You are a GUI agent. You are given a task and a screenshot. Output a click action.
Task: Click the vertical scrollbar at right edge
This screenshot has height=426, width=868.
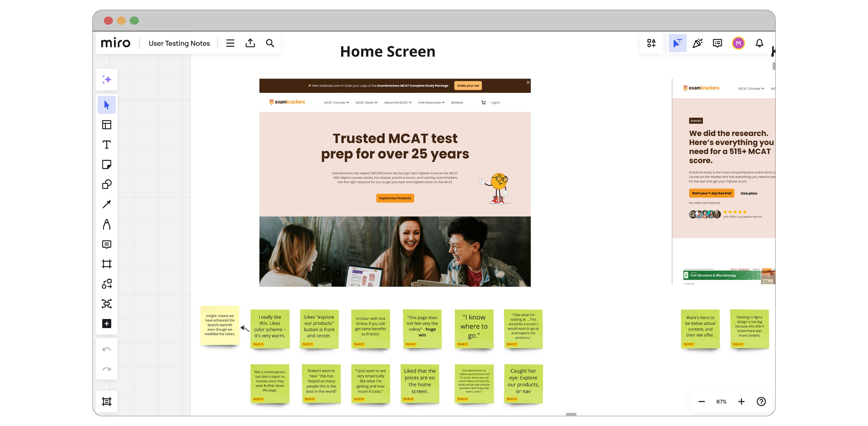tap(774, 66)
